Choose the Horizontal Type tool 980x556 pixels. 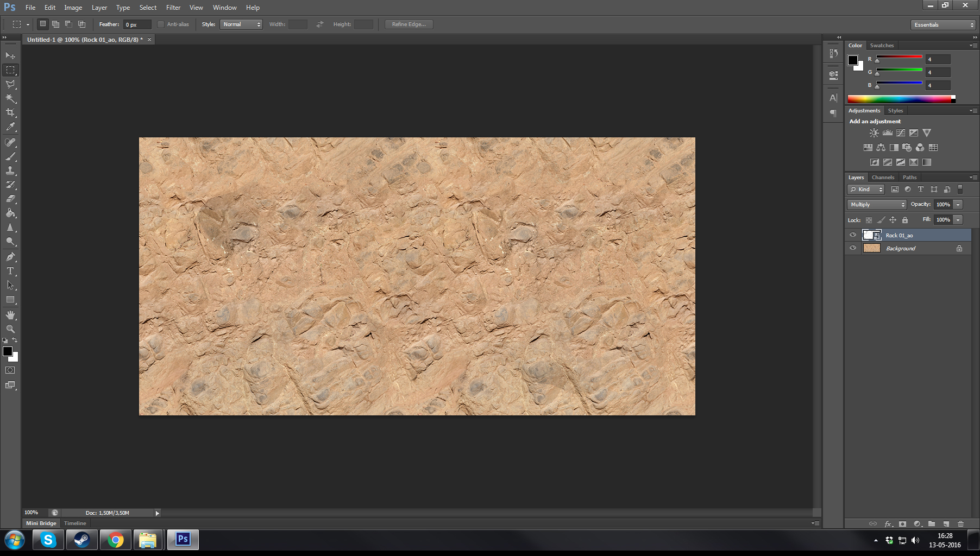[x=10, y=271]
